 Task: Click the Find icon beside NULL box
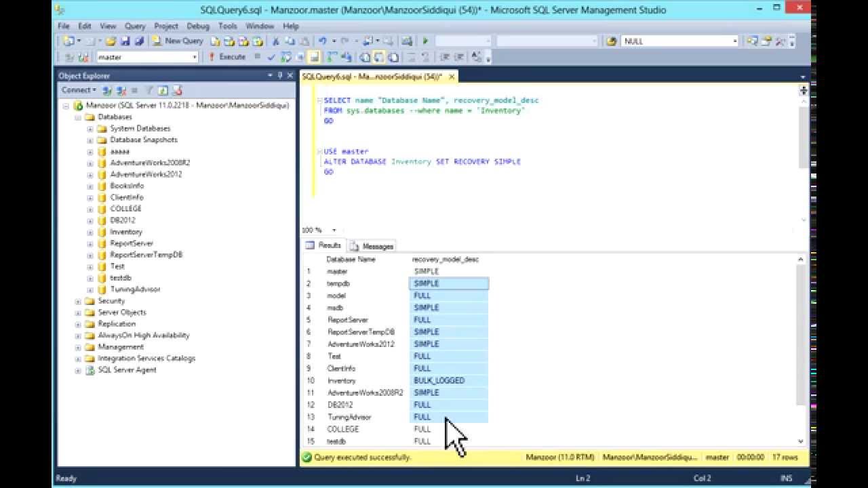(612, 41)
